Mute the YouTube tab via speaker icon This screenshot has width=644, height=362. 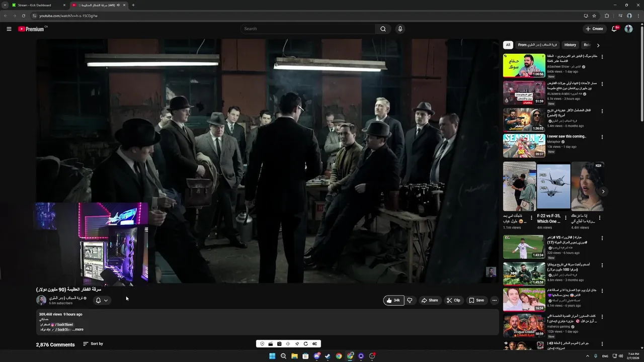118,5
